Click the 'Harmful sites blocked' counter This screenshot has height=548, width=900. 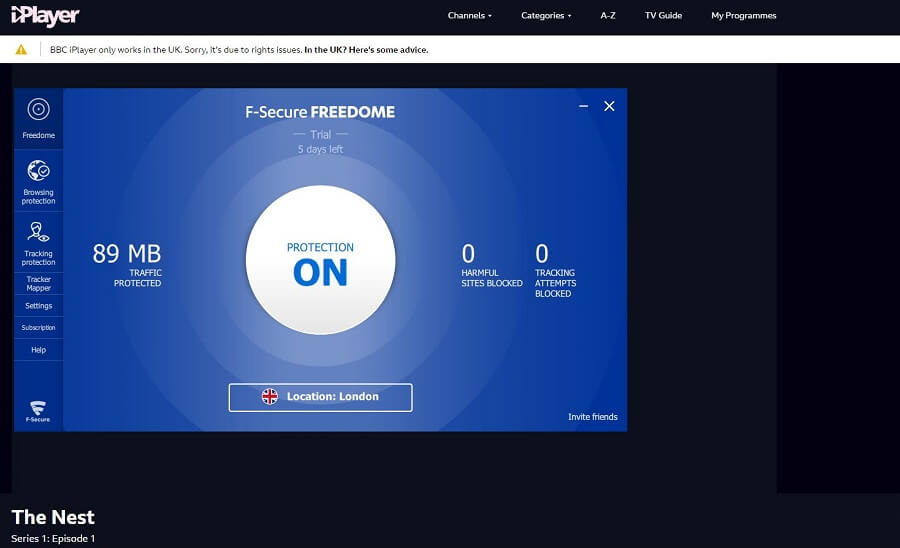492,265
